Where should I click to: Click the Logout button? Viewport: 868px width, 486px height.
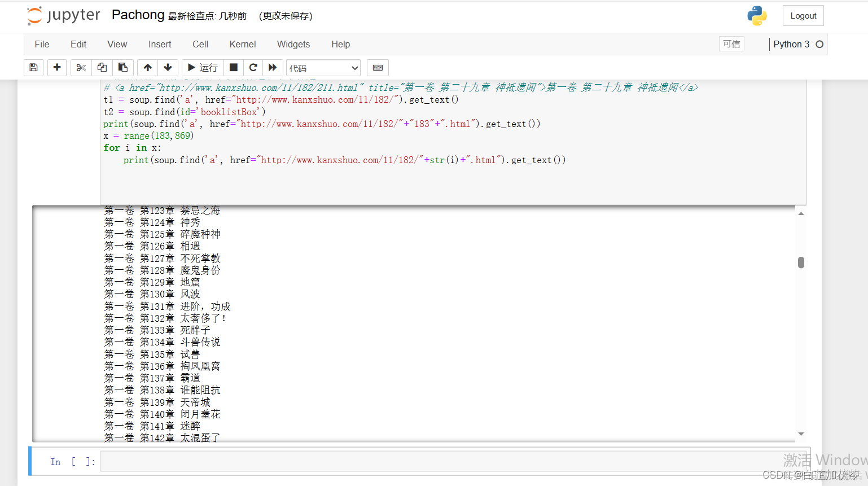pyautogui.click(x=803, y=16)
